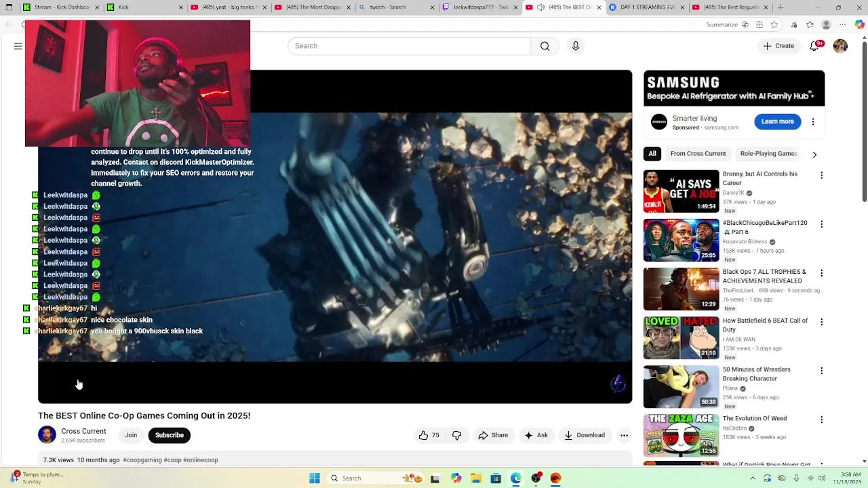The height and width of the screenshot is (488, 868).
Task: Open the YouTube hamburger guide menu
Action: point(18,46)
